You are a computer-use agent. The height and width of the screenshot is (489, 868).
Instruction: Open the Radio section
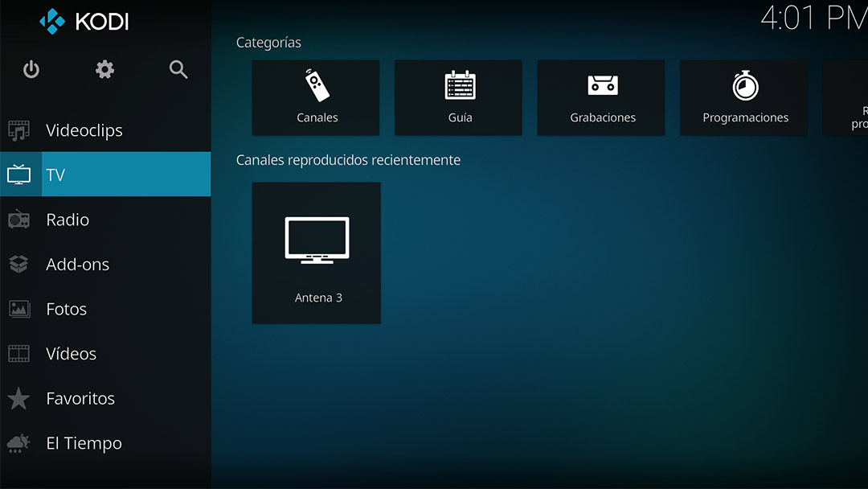coord(68,220)
